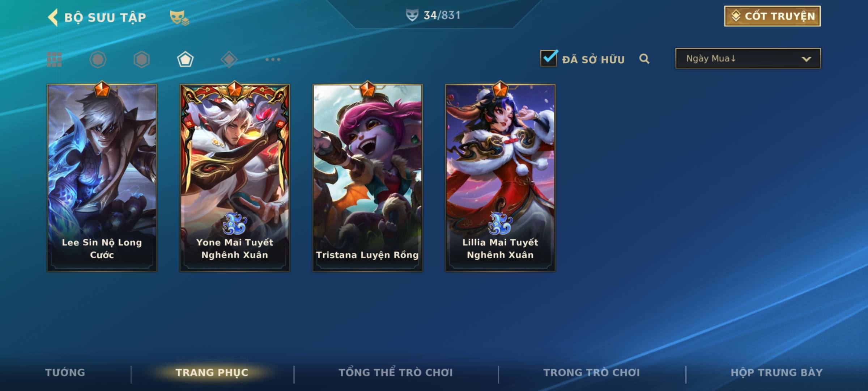Open the Cốt Truyện button
868x391 pixels.
pyautogui.click(x=772, y=16)
